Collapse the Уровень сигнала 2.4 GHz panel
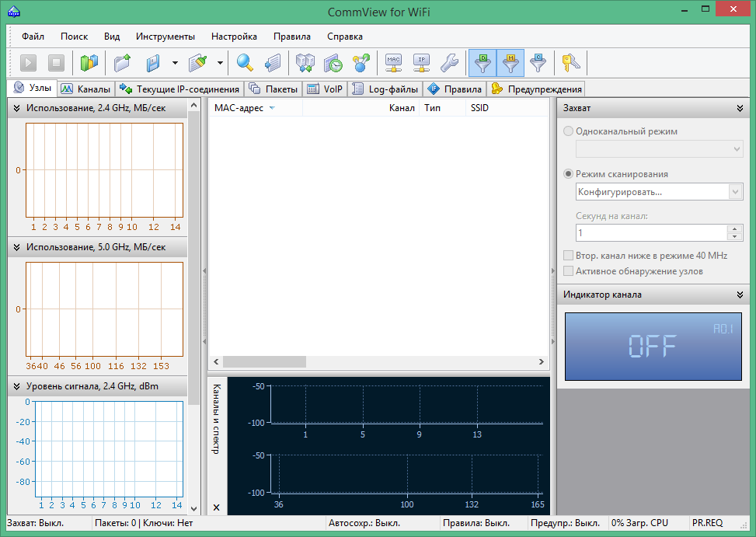756x537 pixels. (17, 386)
